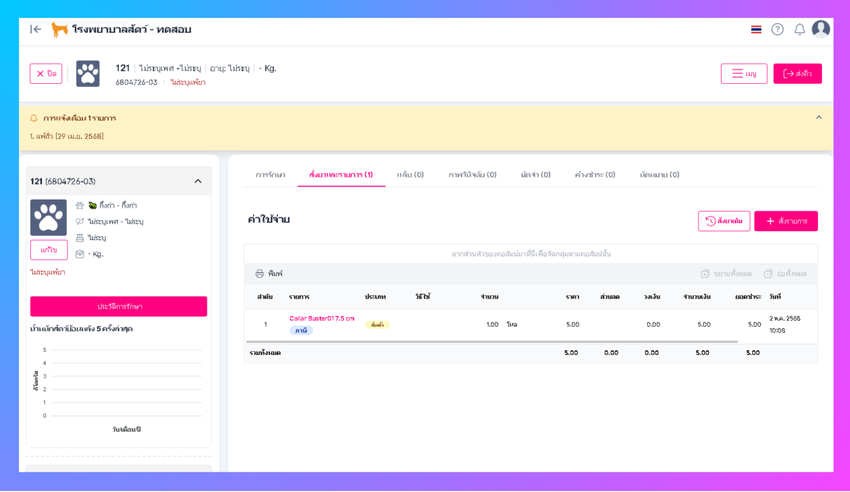Open notifications bell in the top bar

(x=800, y=29)
